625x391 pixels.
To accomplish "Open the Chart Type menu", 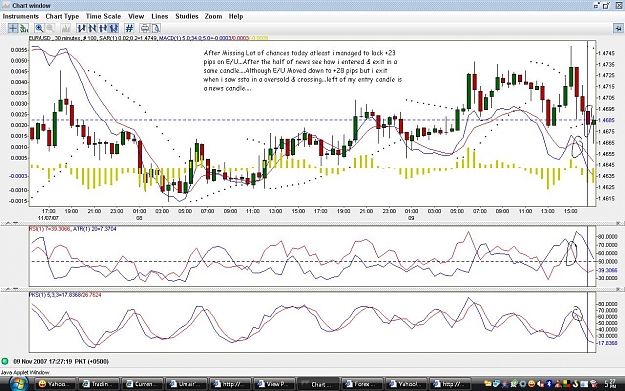I will 62,16.
